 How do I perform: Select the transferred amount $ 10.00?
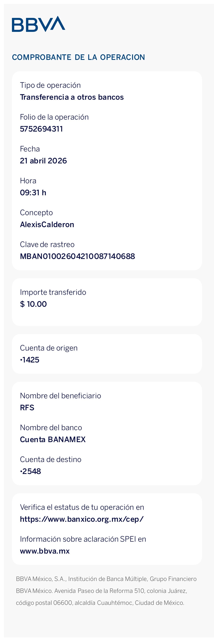click(33, 304)
